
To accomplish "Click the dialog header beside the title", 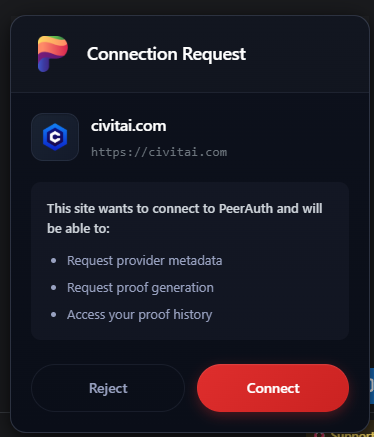I will coord(307,54).
